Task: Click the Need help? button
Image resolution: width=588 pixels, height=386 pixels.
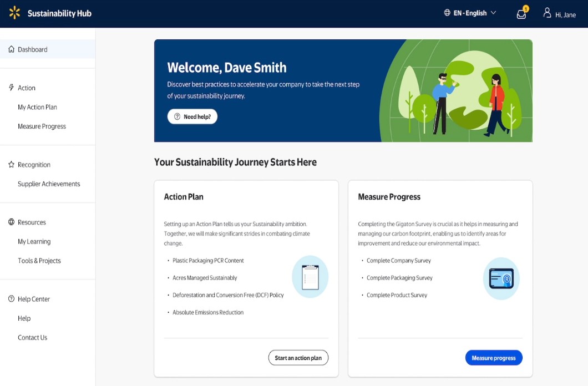Action: click(x=192, y=116)
